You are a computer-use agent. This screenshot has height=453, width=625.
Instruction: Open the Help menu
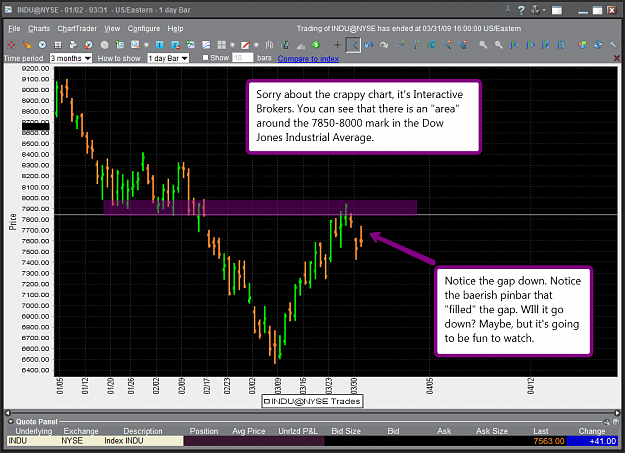tap(175, 28)
